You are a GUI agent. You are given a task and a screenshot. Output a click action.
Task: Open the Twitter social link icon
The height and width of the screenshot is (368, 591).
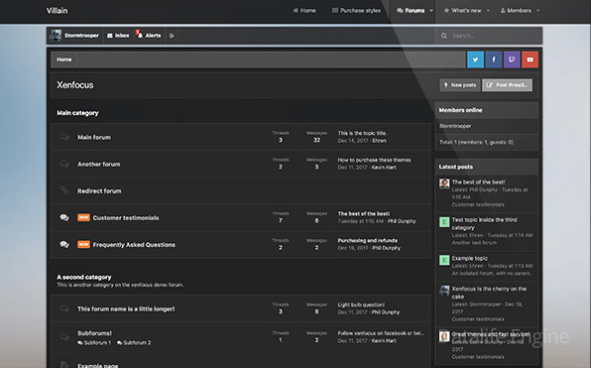(x=475, y=60)
